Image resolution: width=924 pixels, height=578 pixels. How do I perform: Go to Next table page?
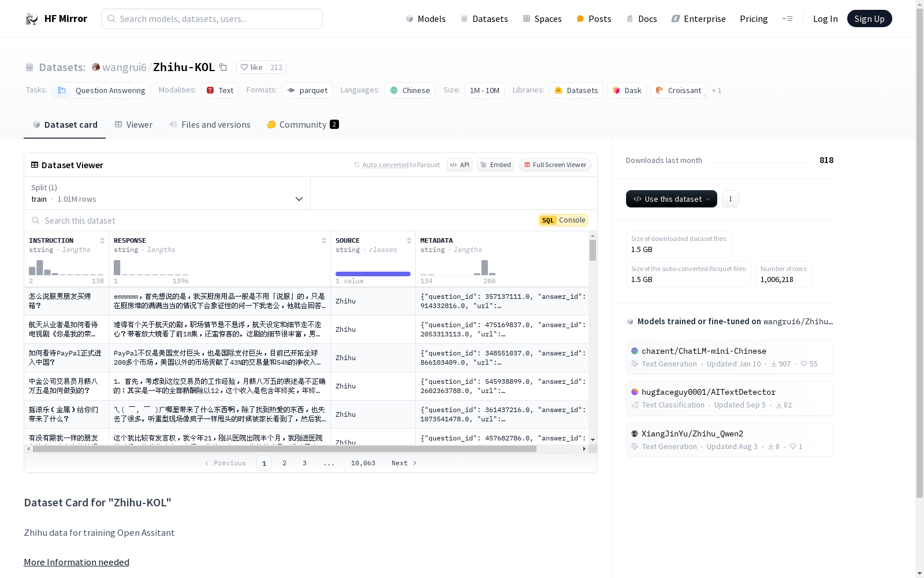(x=404, y=463)
